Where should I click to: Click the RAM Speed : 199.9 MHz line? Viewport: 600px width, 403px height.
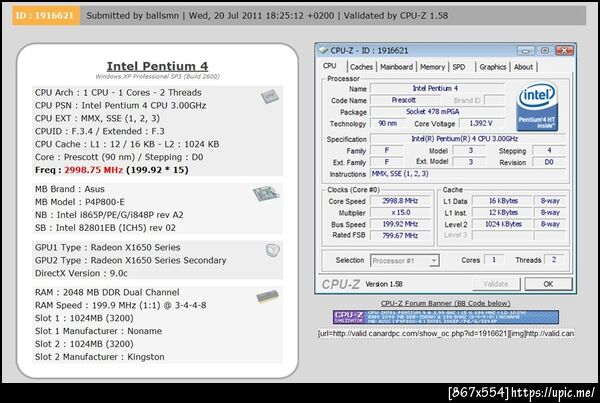pos(121,305)
